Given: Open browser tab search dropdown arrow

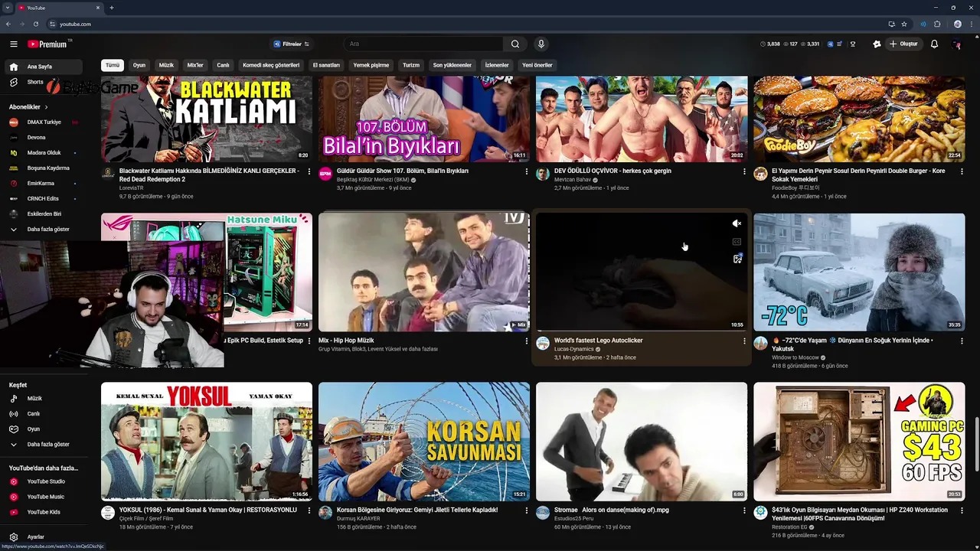Looking at the screenshot, I should (7, 8).
